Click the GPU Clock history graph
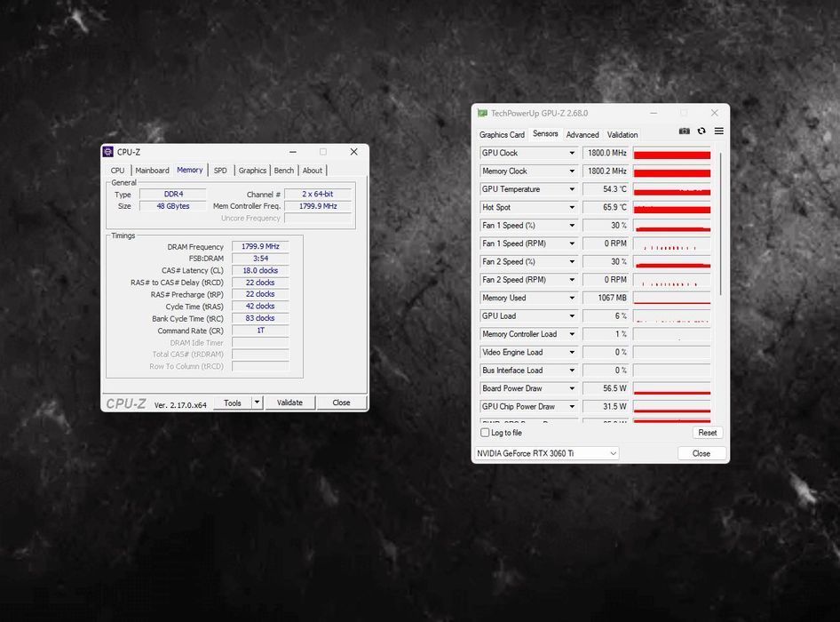 pos(672,153)
